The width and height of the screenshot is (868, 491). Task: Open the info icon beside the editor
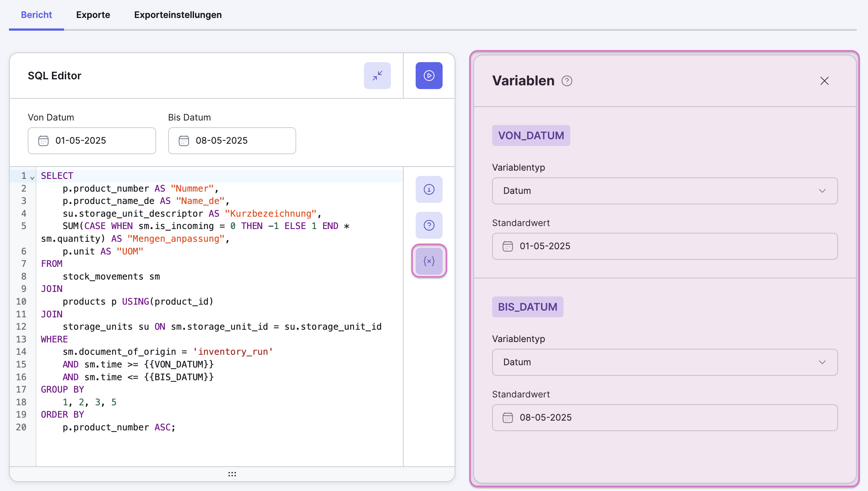pos(429,189)
